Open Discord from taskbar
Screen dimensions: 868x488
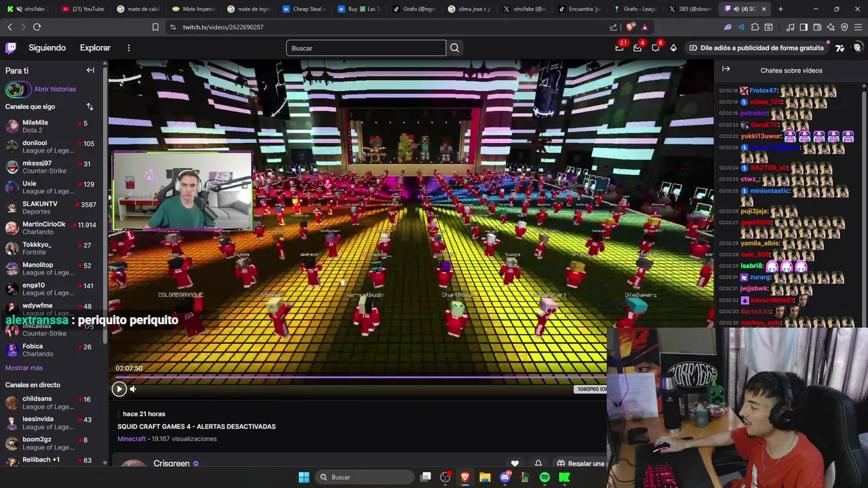click(505, 477)
